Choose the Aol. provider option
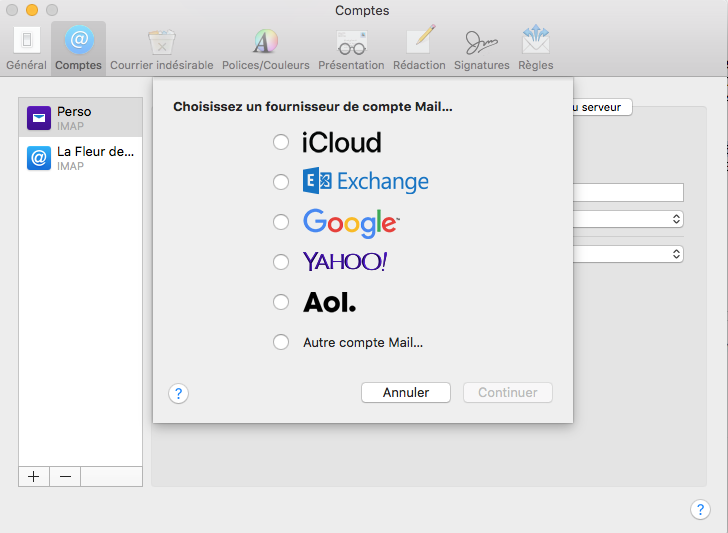 [281, 301]
